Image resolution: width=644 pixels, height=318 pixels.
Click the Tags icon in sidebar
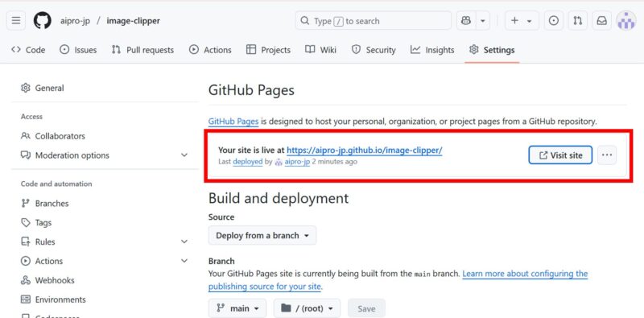26,223
